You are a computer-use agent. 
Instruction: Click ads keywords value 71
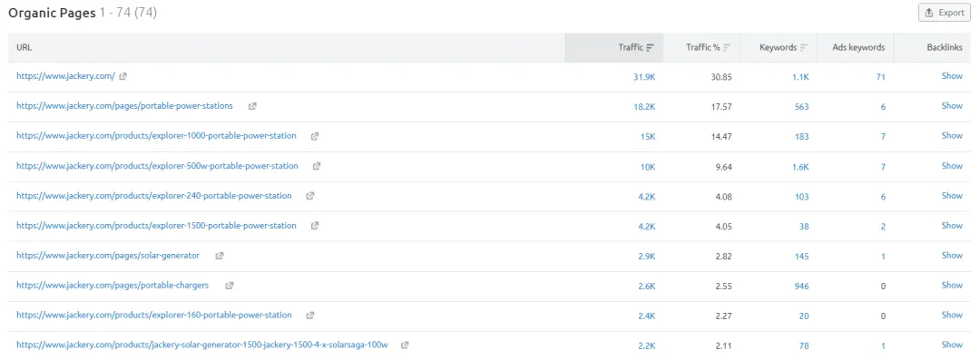point(880,77)
